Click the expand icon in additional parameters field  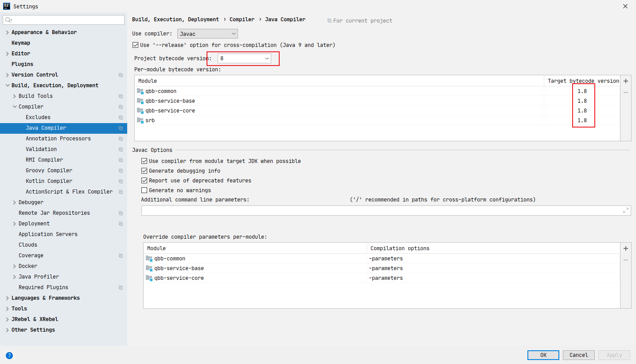pyautogui.click(x=626, y=211)
